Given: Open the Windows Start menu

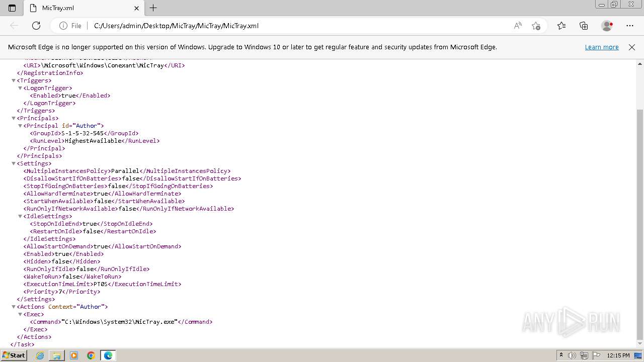Looking at the screenshot, I should pyautogui.click(x=14, y=355).
